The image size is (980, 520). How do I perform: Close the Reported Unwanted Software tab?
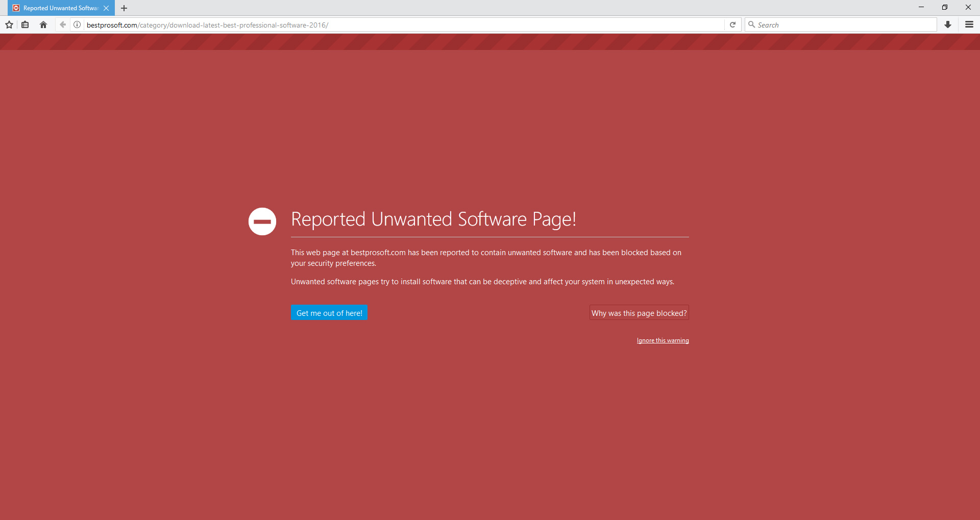106,8
